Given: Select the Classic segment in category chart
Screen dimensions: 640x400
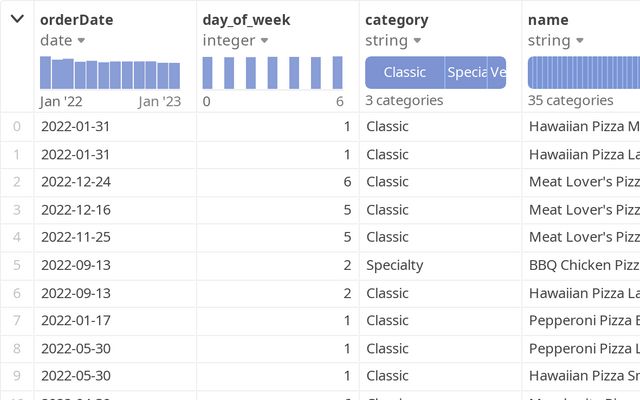Looking at the screenshot, I should pyautogui.click(x=404, y=72).
